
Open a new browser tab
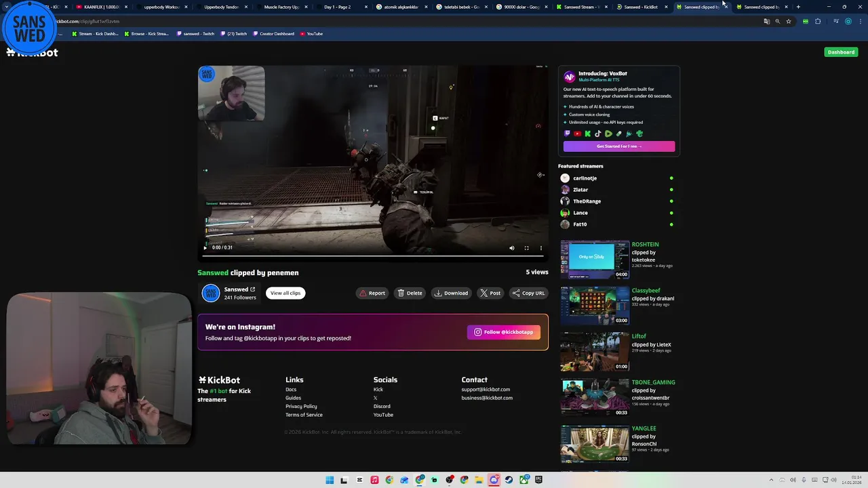tap(798, 7)
